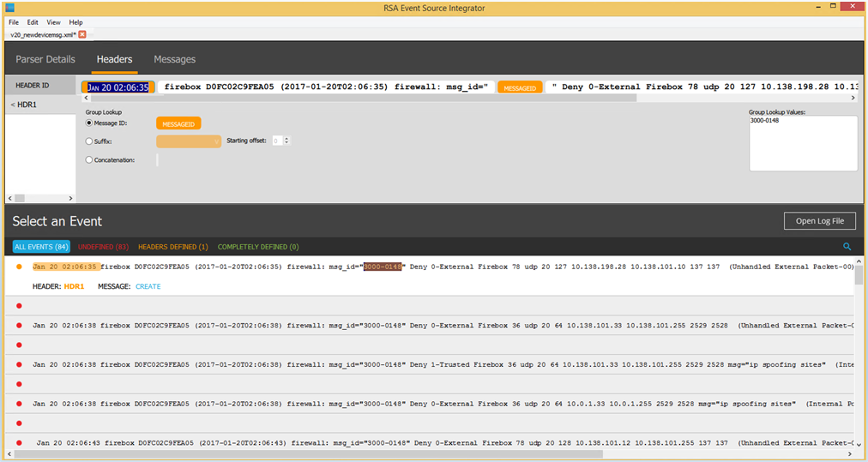868x462 pixels.
Task: Filter by HEADERS DEFINED (1)
Action: point(173,247)
